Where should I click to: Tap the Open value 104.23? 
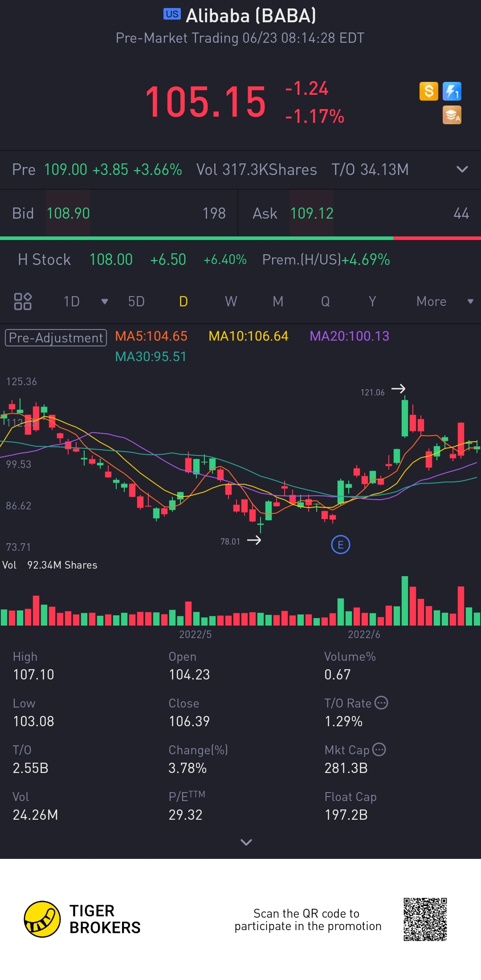[189, 675]
